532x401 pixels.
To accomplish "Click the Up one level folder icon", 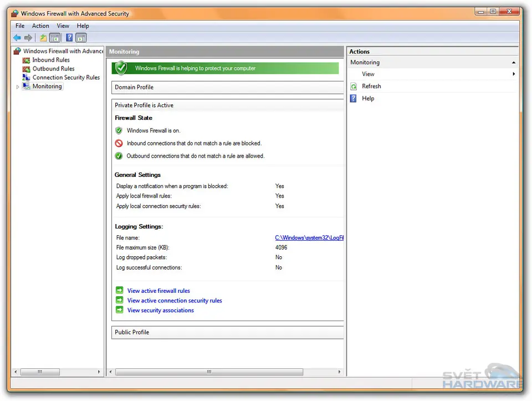I will coord(43,38).
